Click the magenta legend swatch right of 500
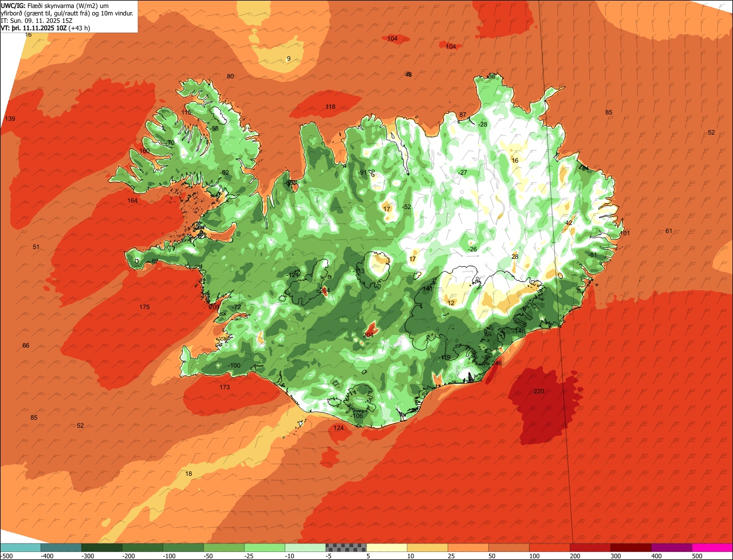Image resolution: width=733 pixels, height=560 pixels. 712,547
